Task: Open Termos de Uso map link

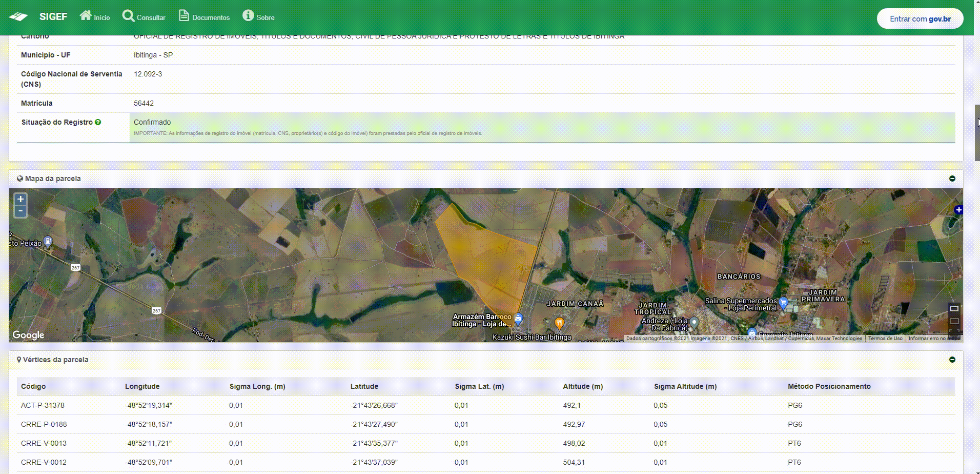Action: (x=885, y=339)
